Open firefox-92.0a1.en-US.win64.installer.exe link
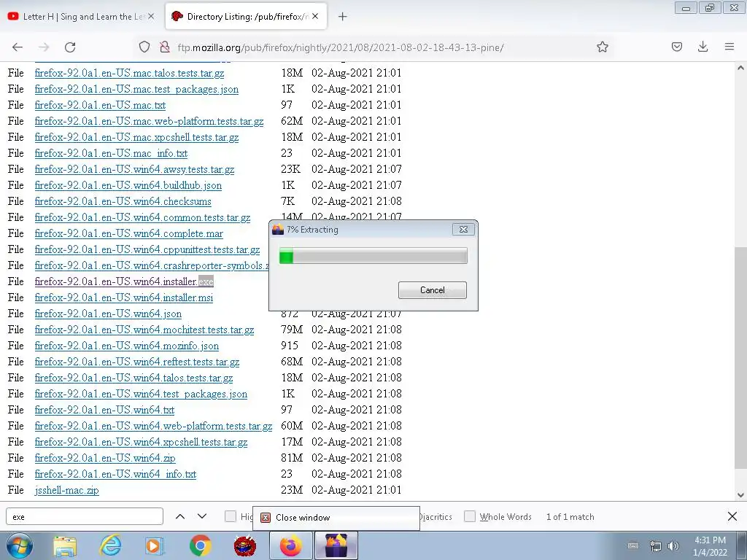The image size is (747, 560). point(124,281)
